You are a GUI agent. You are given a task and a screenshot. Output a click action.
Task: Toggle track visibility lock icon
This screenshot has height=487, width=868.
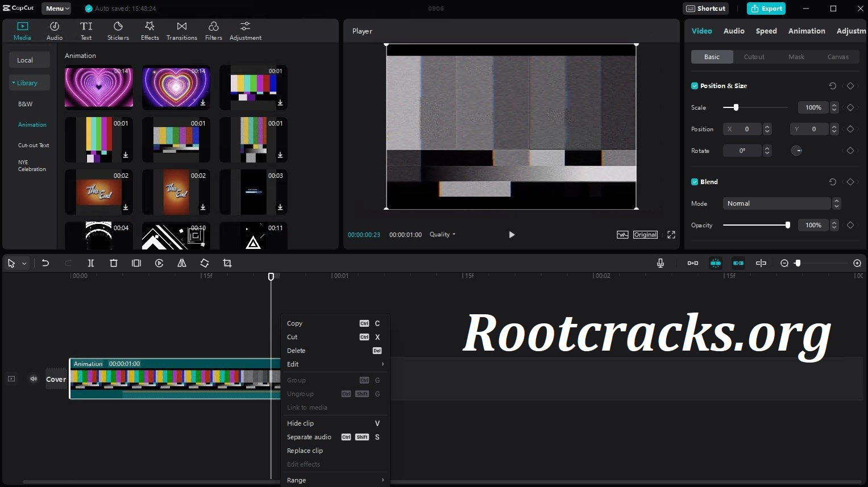point(11,379)
